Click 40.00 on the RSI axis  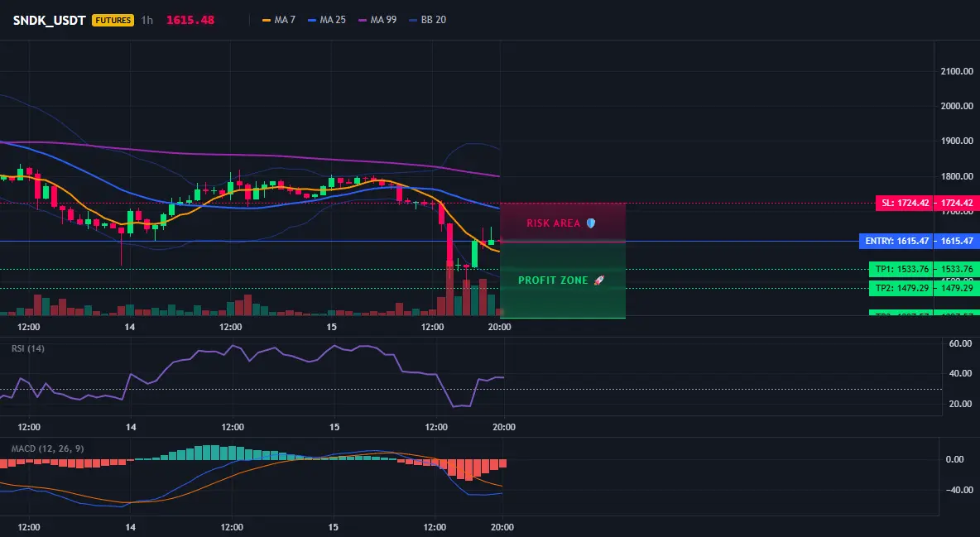960,373
